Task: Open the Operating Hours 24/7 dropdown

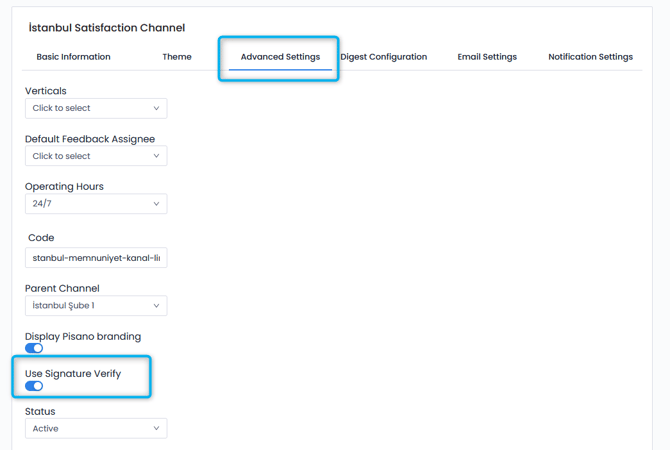Action: [95, 204]
